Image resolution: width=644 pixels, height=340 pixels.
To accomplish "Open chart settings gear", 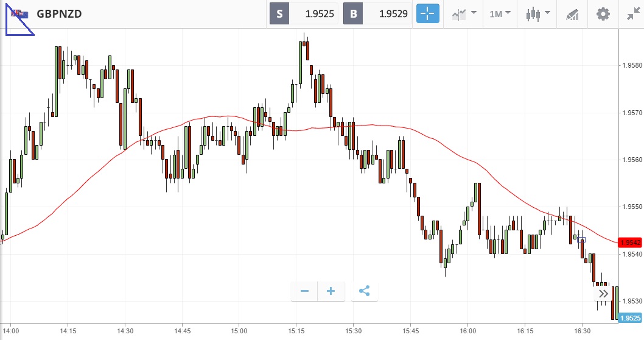I will point(603,13).
